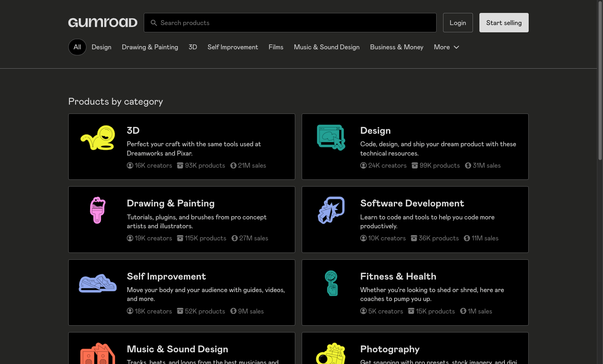Click the teal Design category illustration
The width and height of the screenshot is (603, 364).
(x=331, y=137)
